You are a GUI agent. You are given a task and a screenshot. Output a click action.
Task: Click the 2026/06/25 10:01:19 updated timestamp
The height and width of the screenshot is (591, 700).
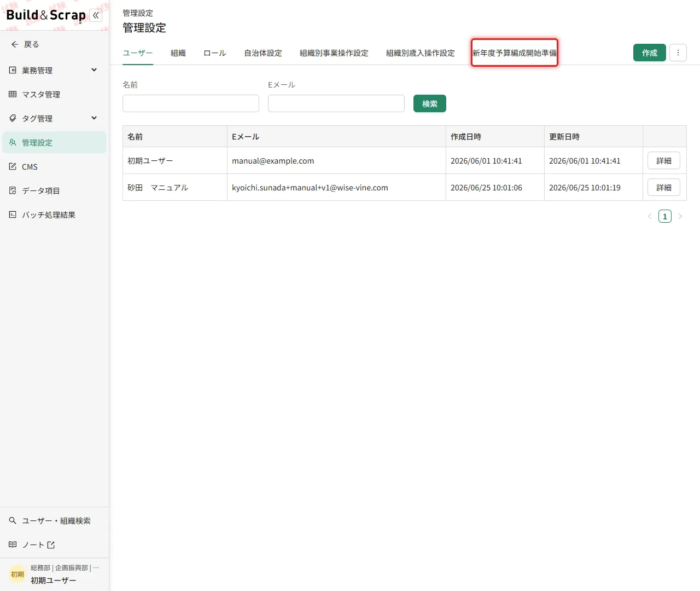coord(585,187)
